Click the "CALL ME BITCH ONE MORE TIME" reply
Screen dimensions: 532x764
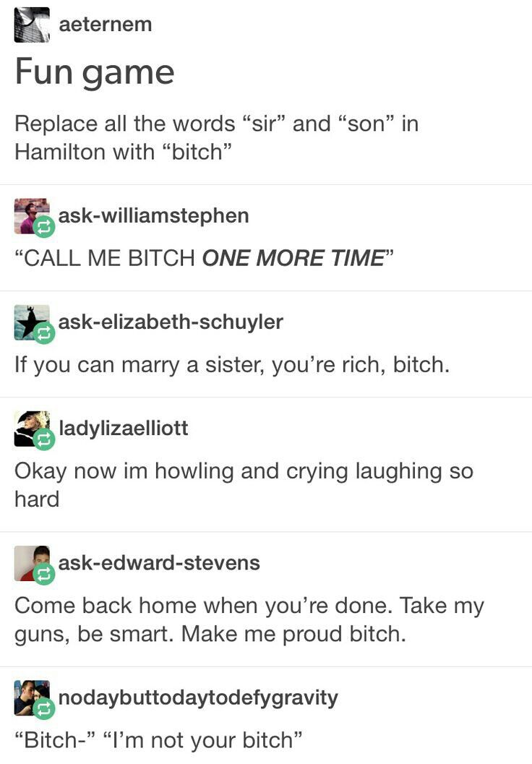pyautogui.click(x=204, y=258)
